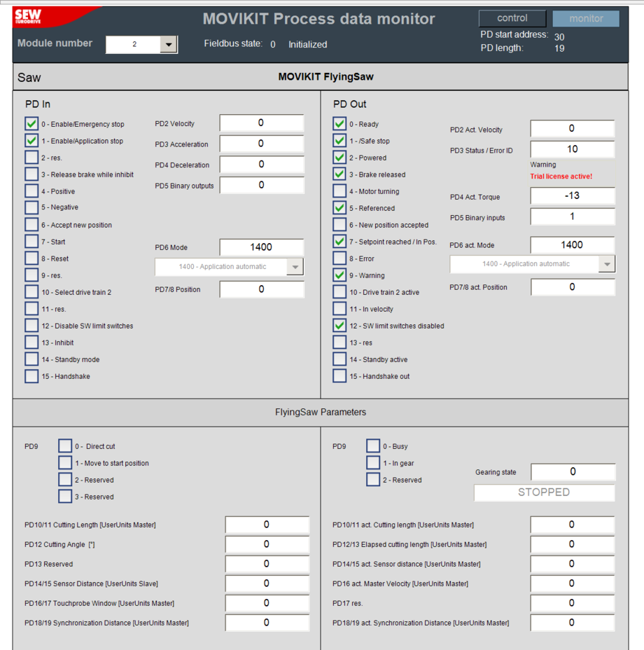This screenshot has width=644, height=650.
Task: Expand PD In Mode application dropdown
Action: (295, 267)
